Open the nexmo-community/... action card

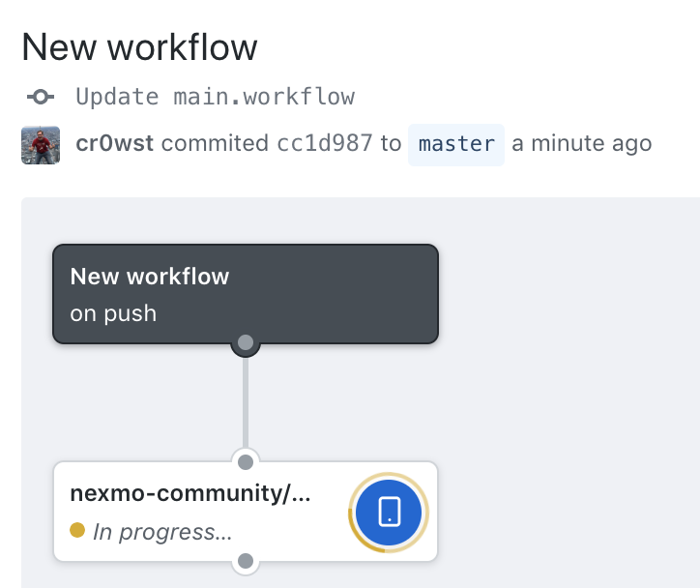(246, 512)
